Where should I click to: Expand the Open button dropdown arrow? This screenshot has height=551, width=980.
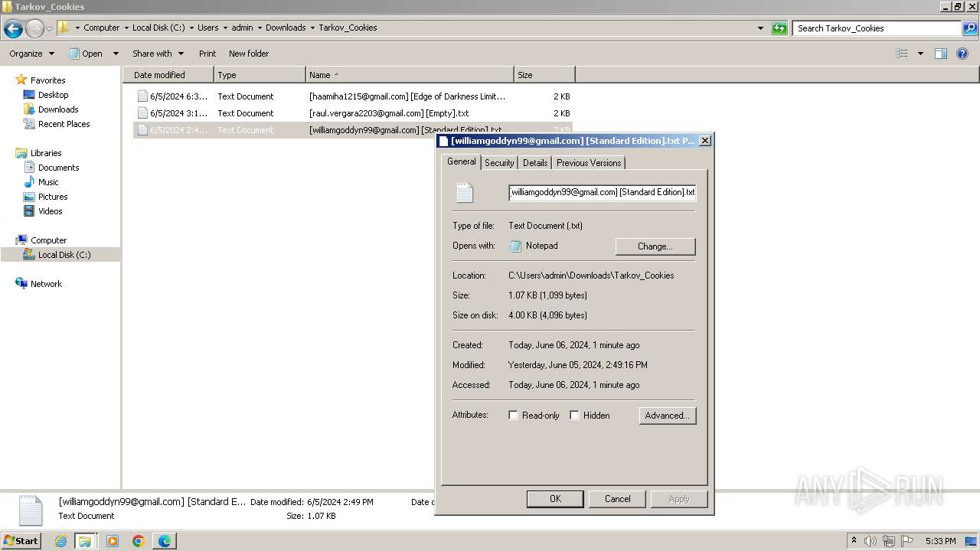pos(116,54)
